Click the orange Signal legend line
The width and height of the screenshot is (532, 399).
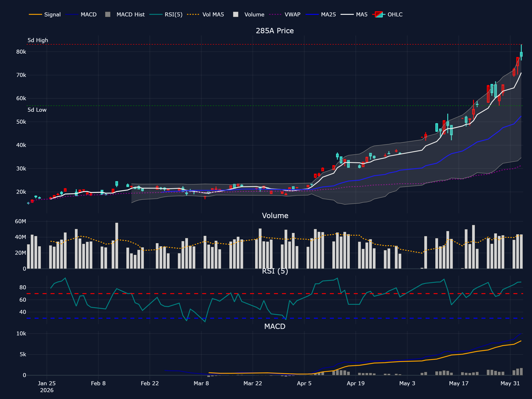[35, 14]
